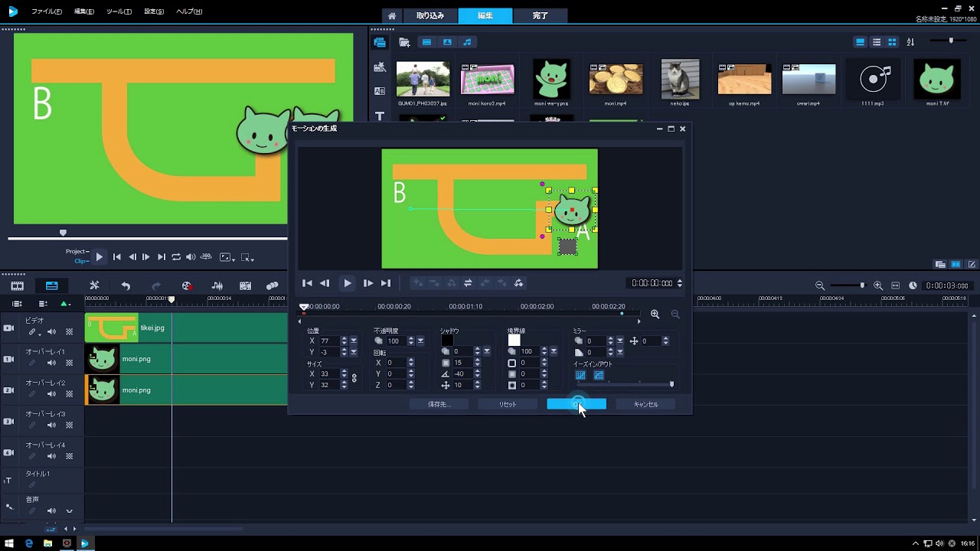Click the rotation Z input field
Image resolution: width=980 pixels, height=551 pixels.
click(395, 385)
